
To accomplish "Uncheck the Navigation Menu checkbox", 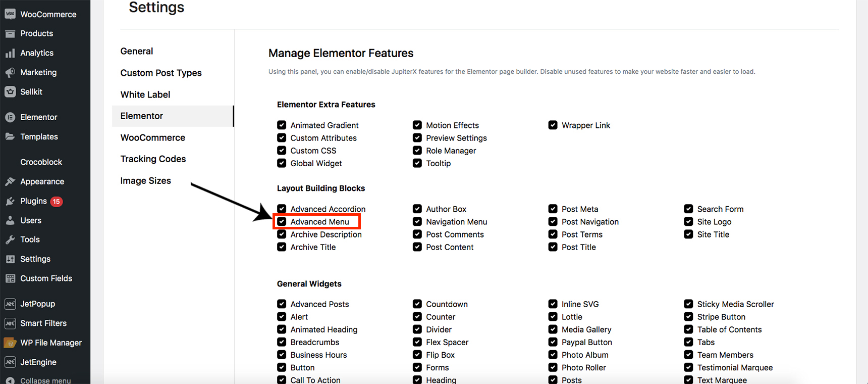I will (x=417, y=221).
